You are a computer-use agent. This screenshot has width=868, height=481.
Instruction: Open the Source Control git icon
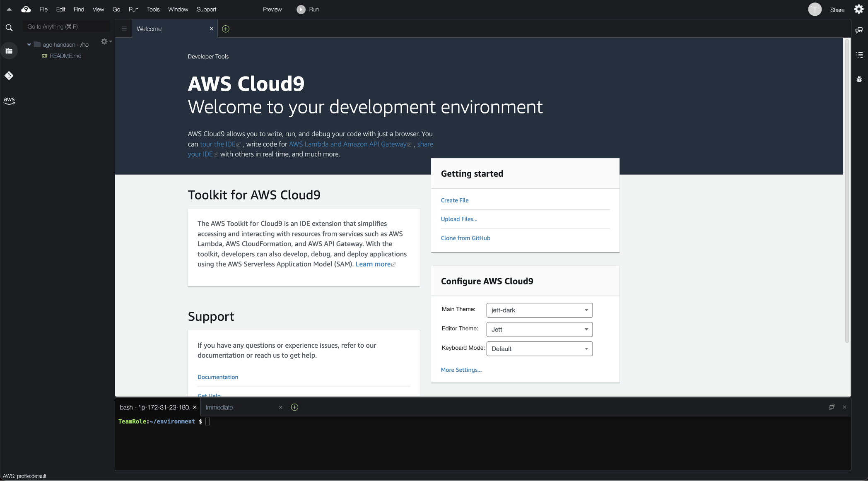[x=9, y=75]
